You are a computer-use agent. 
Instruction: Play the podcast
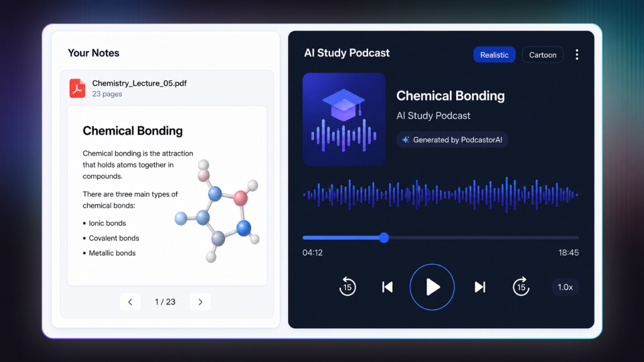pos(432,287)
